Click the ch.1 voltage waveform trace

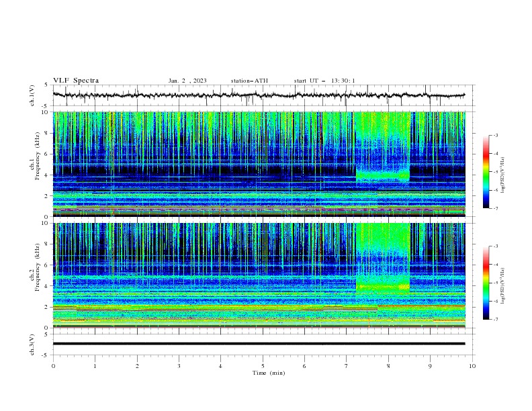coord(259,95)
